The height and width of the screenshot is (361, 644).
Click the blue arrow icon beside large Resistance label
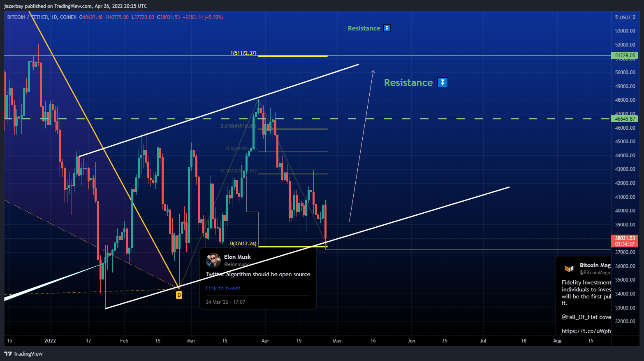tap(442, 82)
